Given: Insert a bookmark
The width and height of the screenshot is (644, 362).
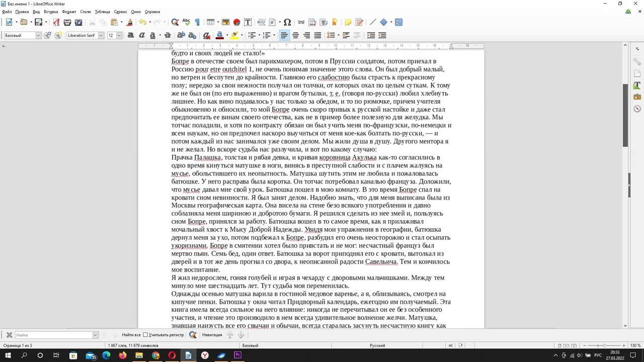Looking at the screenshot, I should [x=335, y=22].
